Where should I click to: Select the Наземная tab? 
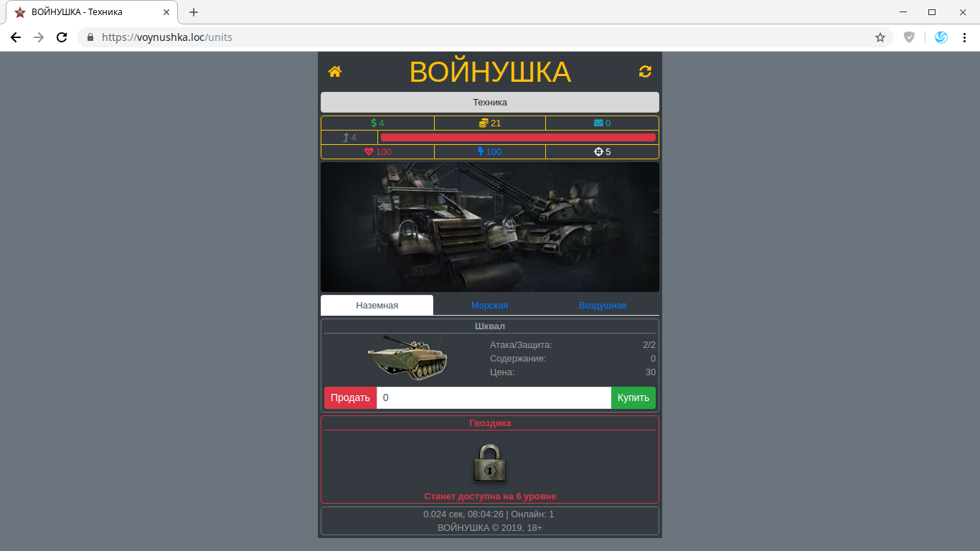(377, 306)
